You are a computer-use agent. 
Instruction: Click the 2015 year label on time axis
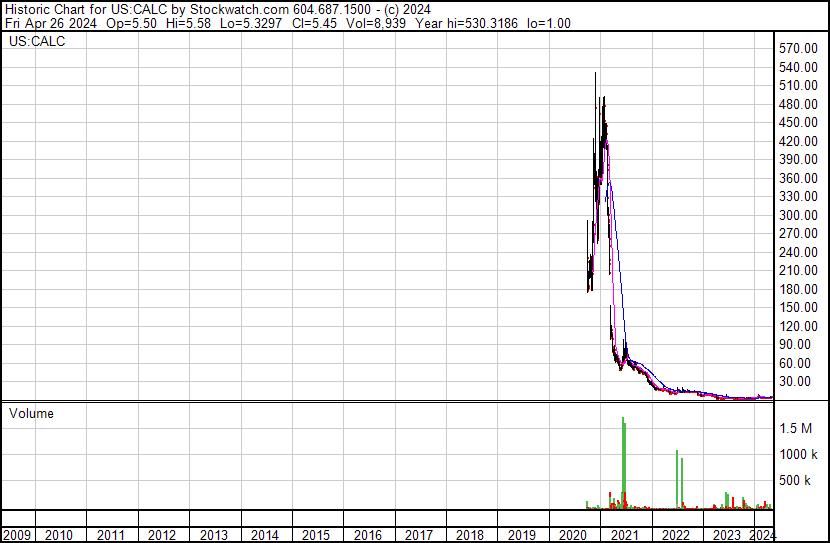pos(316,535)
